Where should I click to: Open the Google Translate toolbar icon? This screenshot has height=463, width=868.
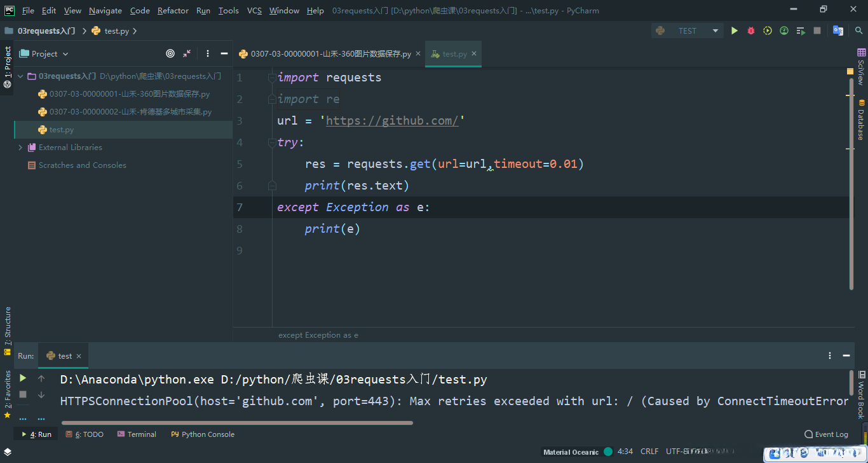click(x=838, y=31)
